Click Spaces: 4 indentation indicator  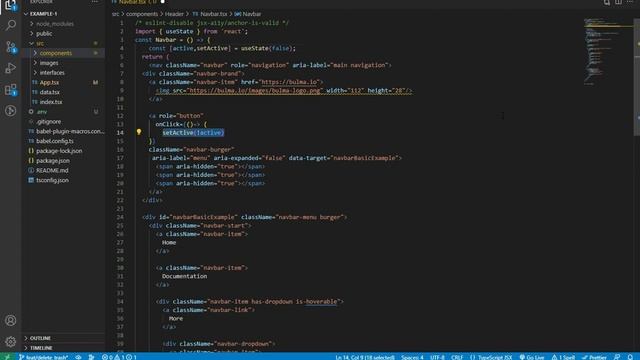(x=412, y=357)
